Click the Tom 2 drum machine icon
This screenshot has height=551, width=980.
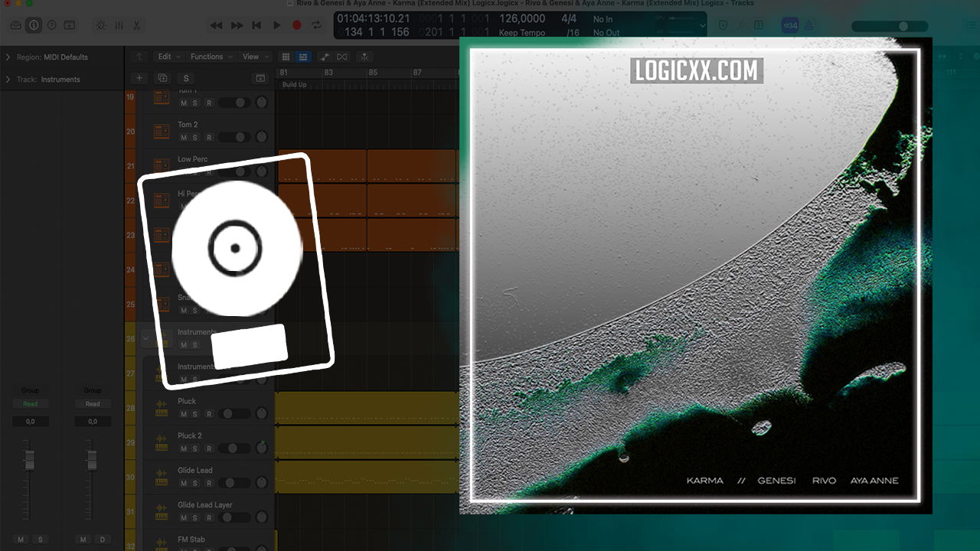pyautogui.click(x=162, y=132)
